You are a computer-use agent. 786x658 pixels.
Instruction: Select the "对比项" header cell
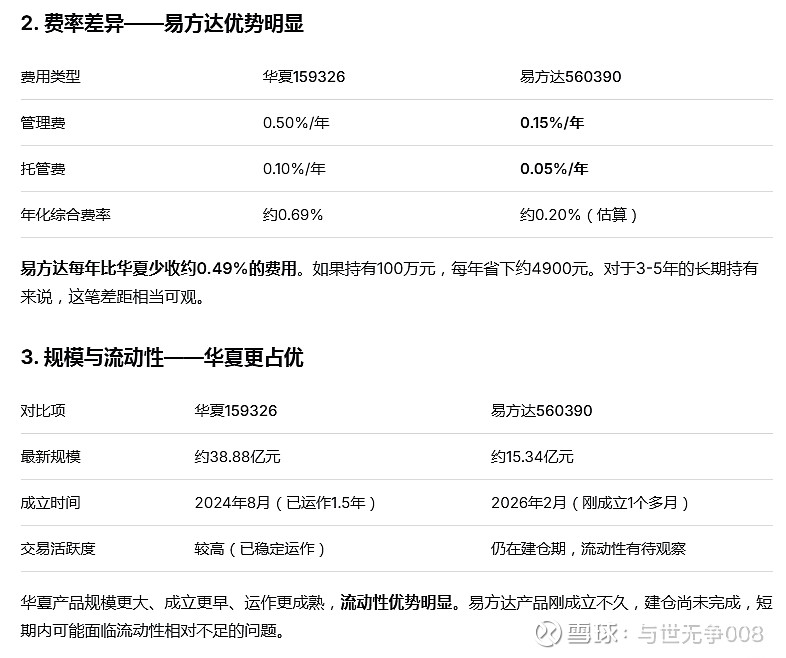coord(43,411)
